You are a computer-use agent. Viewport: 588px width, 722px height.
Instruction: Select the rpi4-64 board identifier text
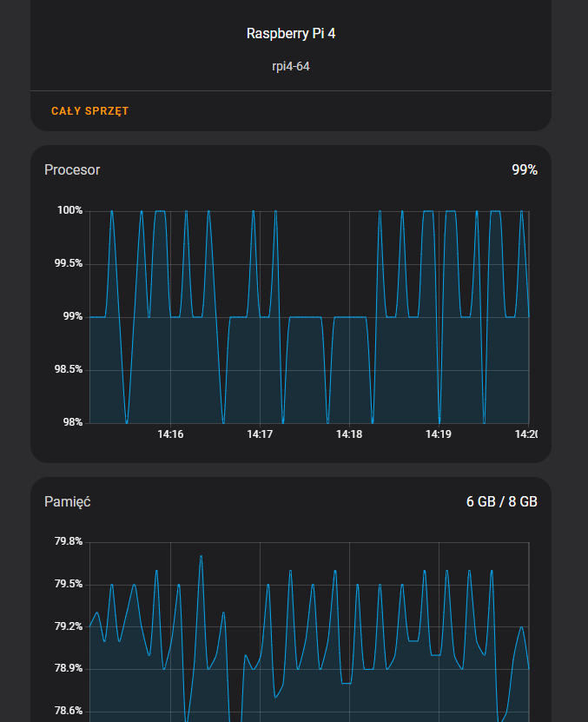[290, 66]
